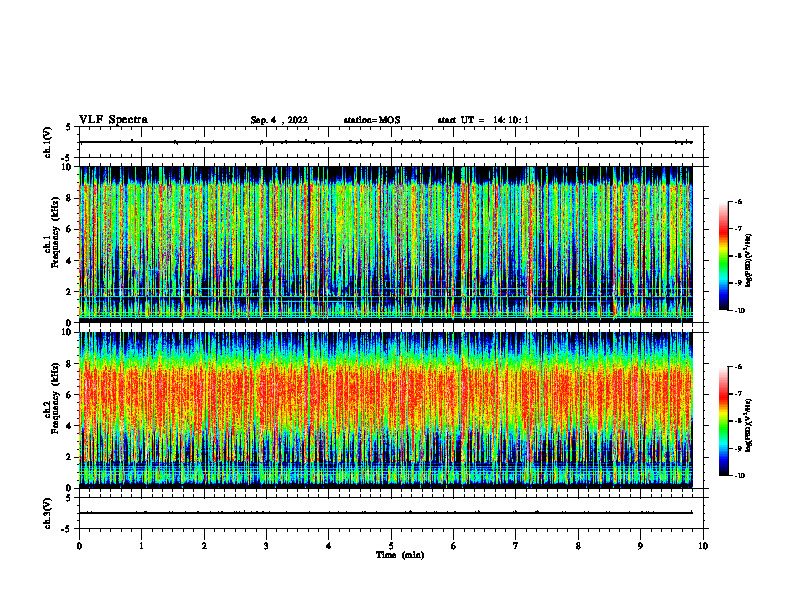
Task: Click the "station=MOS" header label
Action: 372,120
